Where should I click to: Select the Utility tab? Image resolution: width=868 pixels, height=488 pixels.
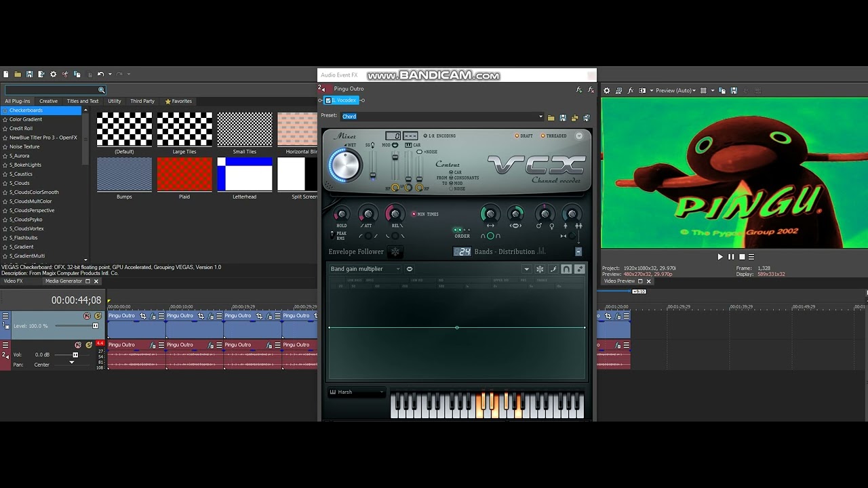[115, 101]
